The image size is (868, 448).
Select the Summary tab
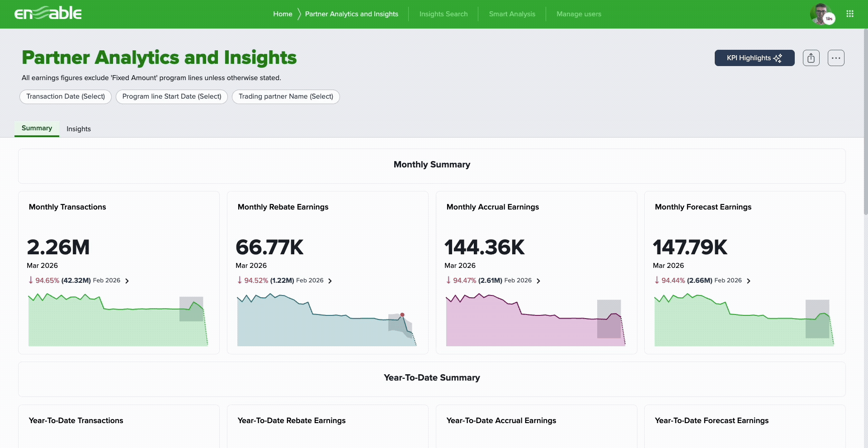point(37,128)
